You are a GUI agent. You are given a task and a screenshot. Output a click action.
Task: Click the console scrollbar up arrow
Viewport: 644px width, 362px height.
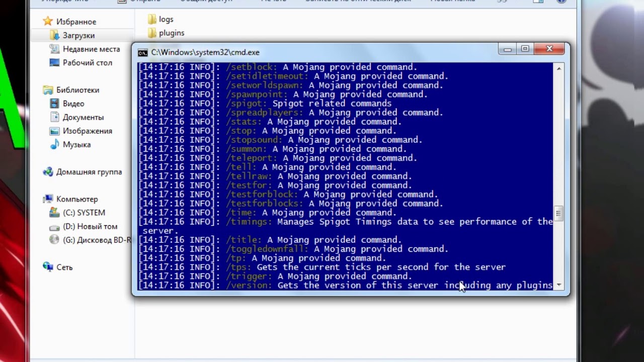(x=558, y=68)
